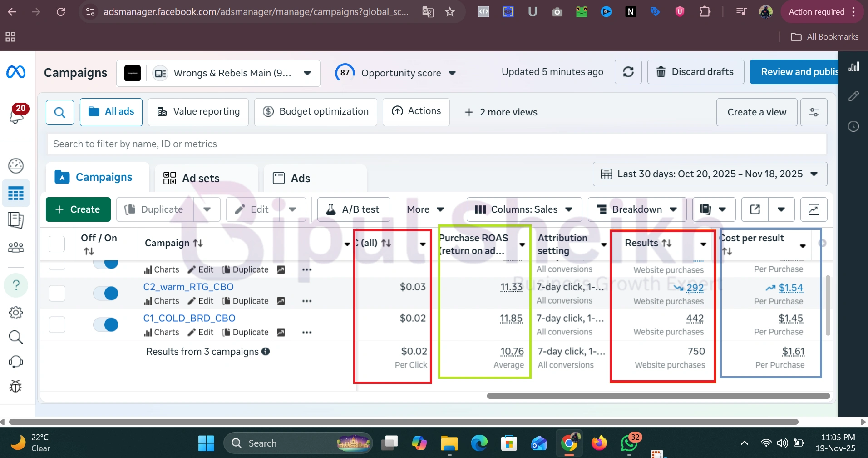
Task: Open the settings gear in left sidebar
Action: (x=16, y=313)
